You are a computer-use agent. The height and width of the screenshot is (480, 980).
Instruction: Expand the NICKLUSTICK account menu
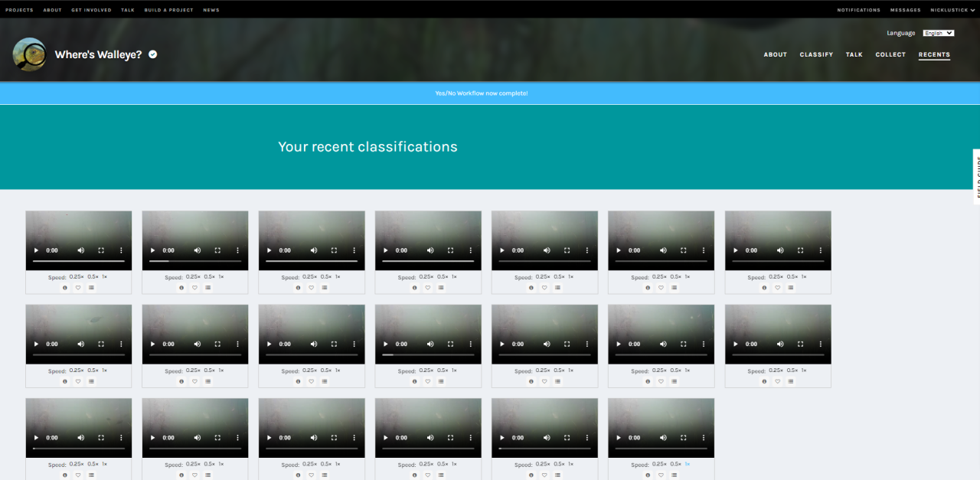point(953,10)
